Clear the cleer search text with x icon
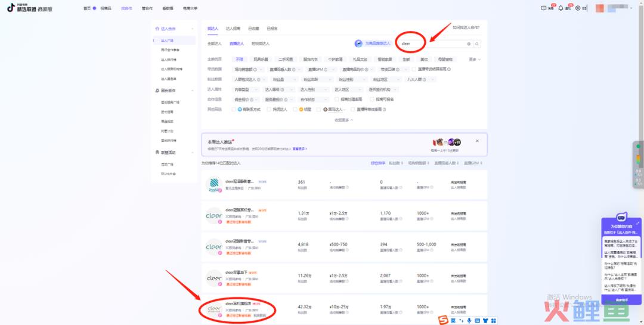644x325 pixels. 469,44
